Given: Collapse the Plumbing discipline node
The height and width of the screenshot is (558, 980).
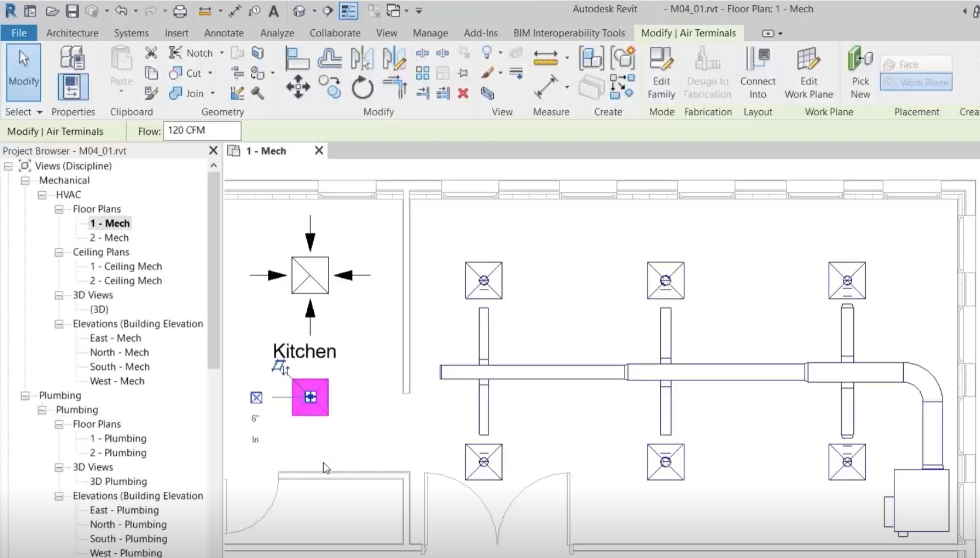Looking at the screenshot, I should 25,396.
